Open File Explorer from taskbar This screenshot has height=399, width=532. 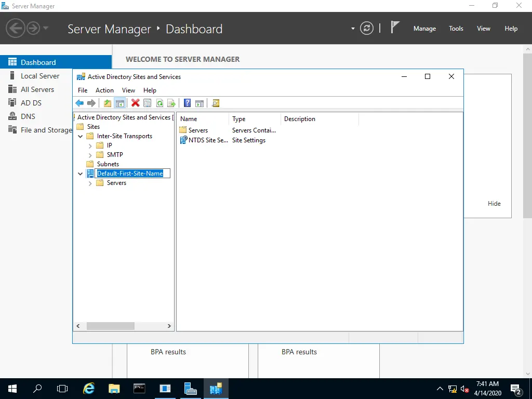point(114,389)
